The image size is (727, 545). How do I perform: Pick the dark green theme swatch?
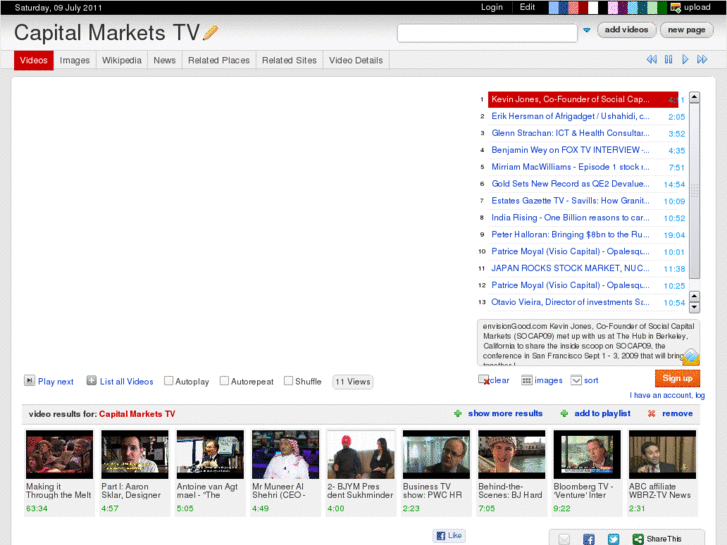coord(662,7)
